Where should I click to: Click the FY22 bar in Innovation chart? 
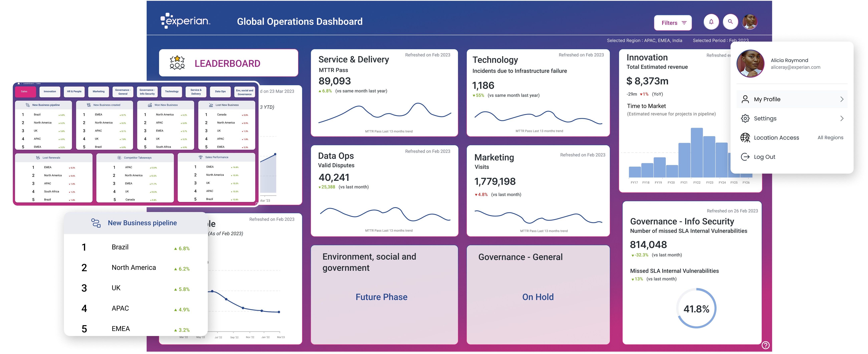click(x=697, y=153)
